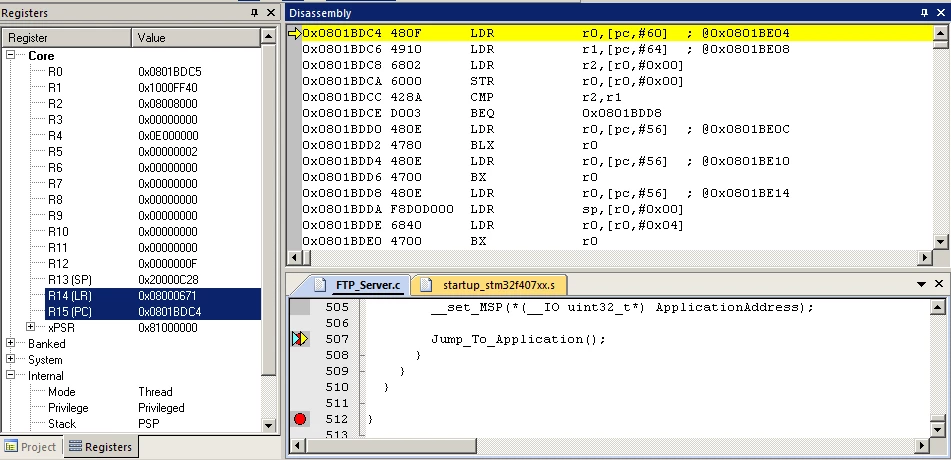Click Jump_To_Application() on line 507
Image resolution: width=951 pixels, height=460 pixels.
518,339
